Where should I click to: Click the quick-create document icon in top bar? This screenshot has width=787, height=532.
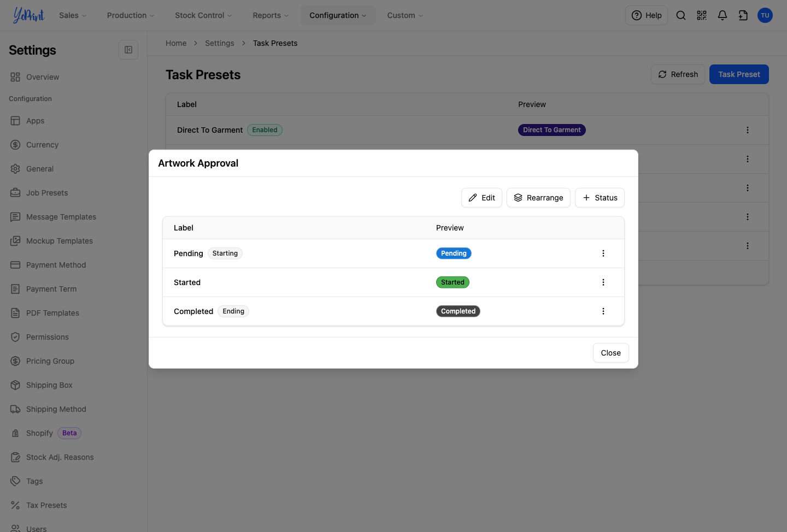tap(743, 15)
